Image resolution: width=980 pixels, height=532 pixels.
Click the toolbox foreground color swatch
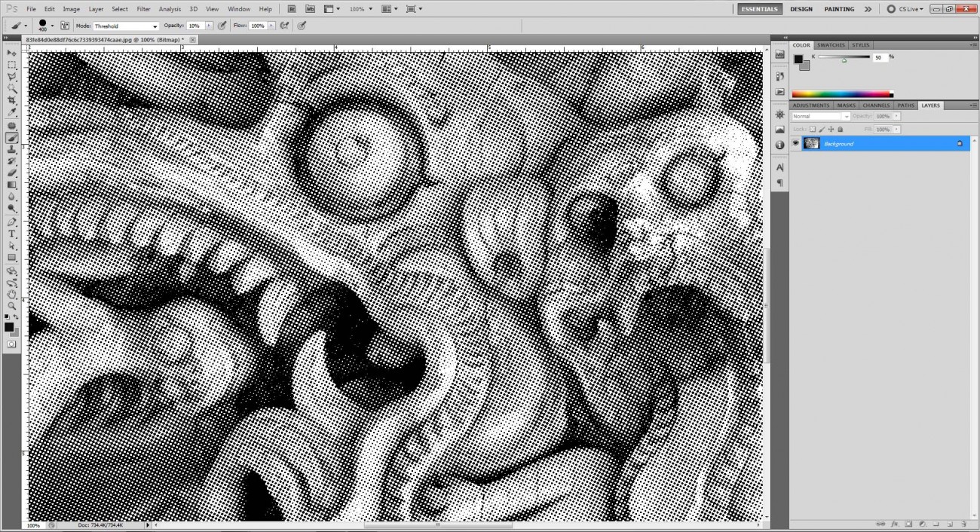coord(8,327)
